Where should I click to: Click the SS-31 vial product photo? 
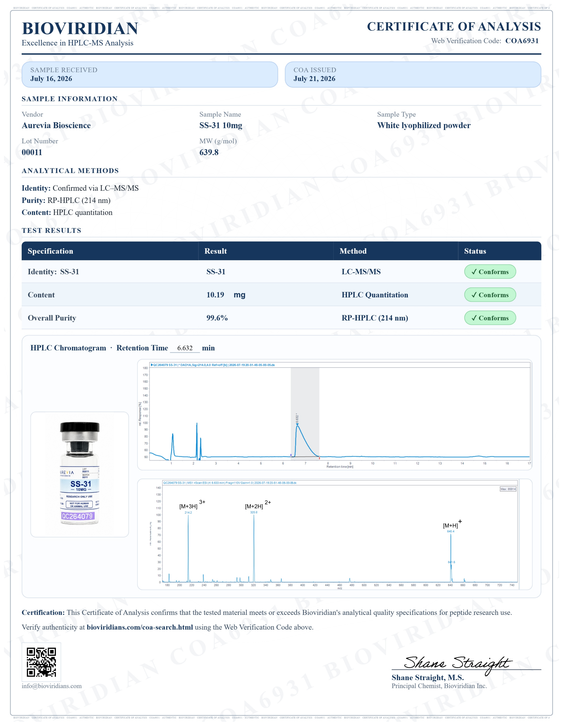click(x=80, y=474)
